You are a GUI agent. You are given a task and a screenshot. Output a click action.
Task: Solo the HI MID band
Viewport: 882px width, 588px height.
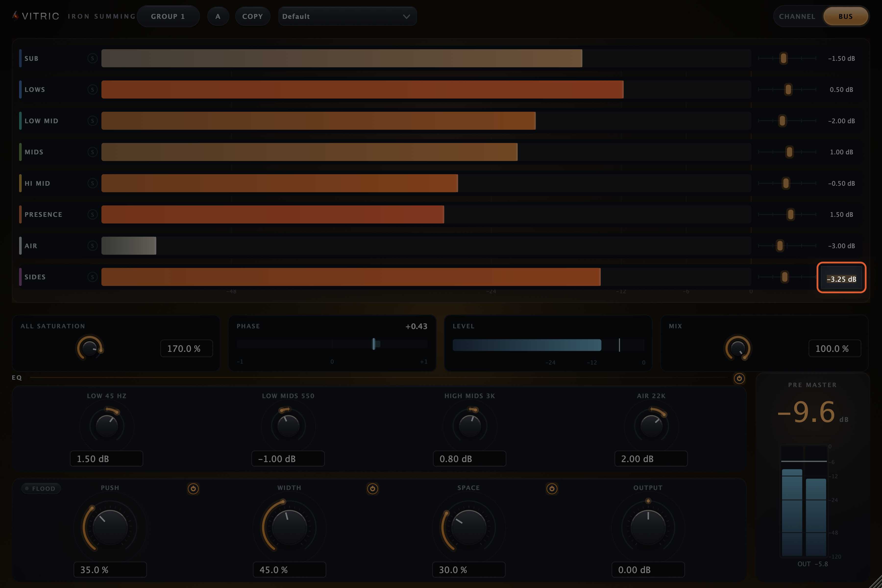[x=92, y=183]
